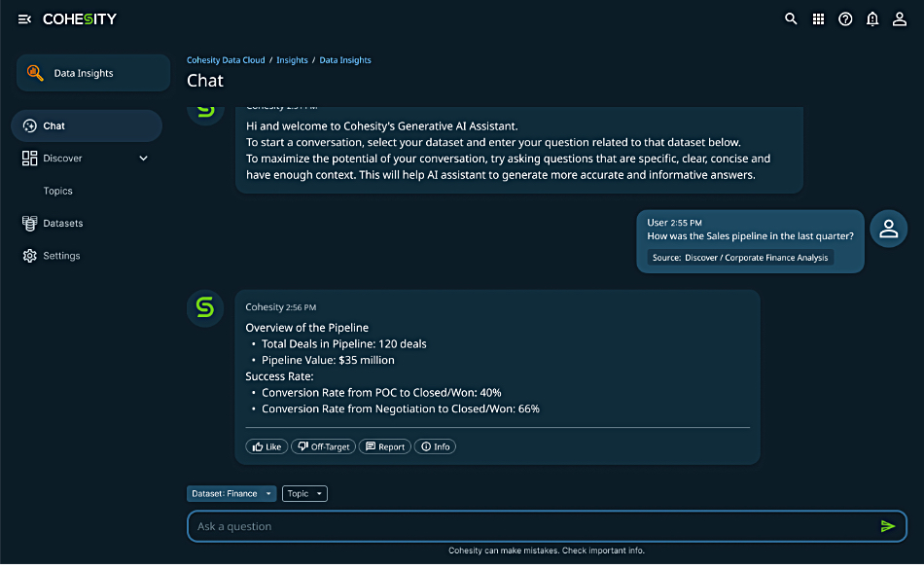924x569 pixels.
Task: Click the Datasets database icon
Action: [x=29, y=224]
